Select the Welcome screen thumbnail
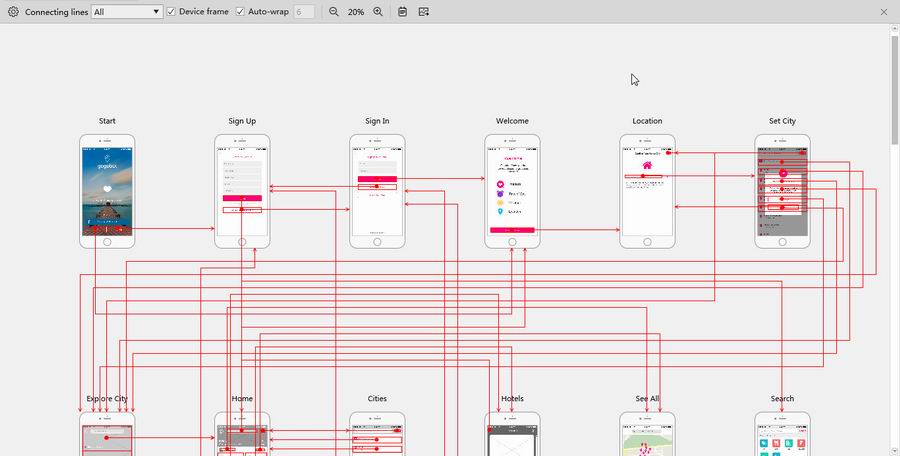 pos(512,191)
